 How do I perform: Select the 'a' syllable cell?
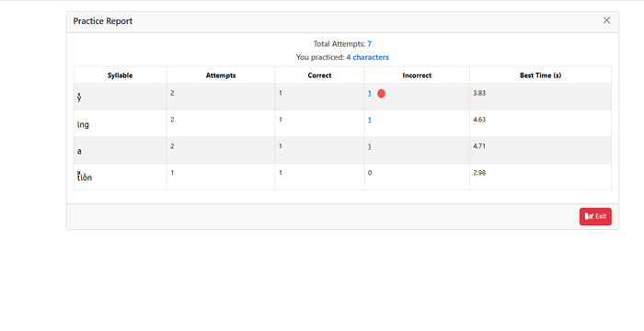click(120, 150)
